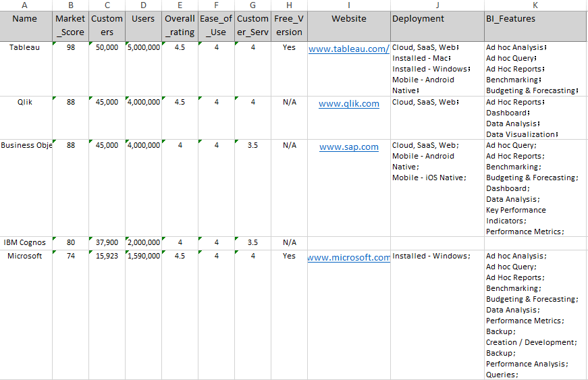Click the Market_Score header cell
The image size is (588, 380).
point(70,26)
